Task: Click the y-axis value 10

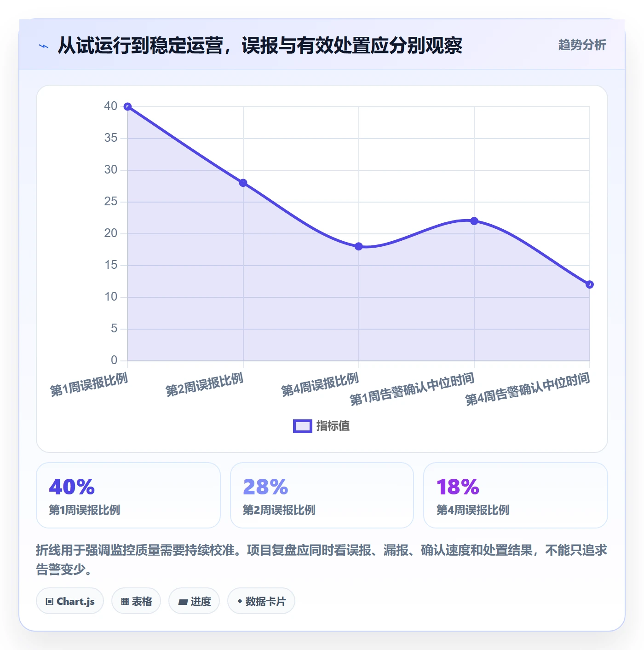Action: (111, 297)
